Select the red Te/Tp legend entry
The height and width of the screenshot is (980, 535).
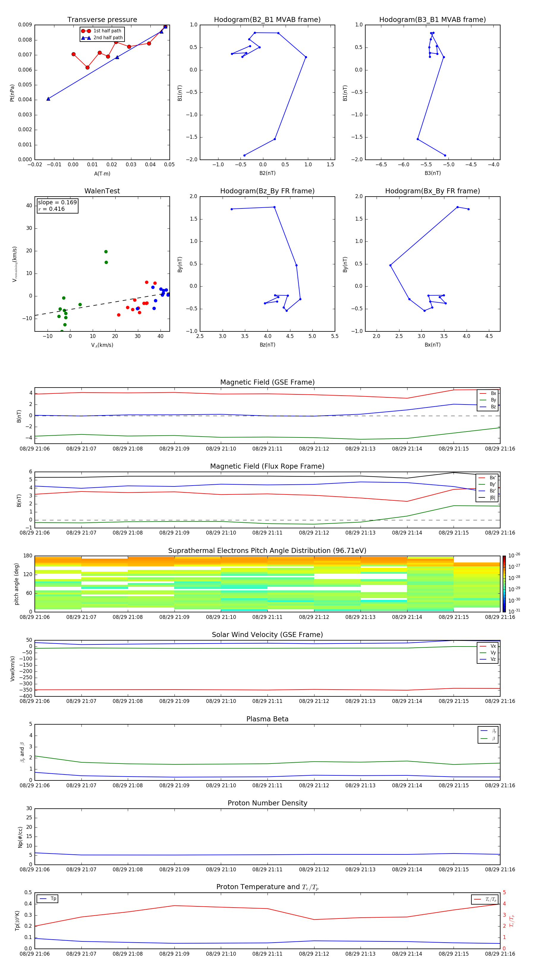485,899
